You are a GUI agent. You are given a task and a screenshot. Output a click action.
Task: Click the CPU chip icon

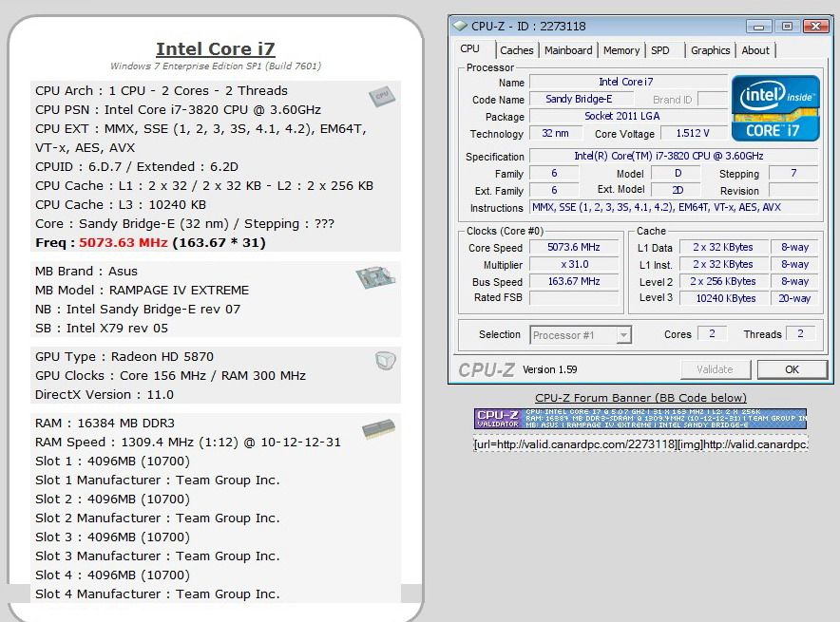point(381,96)
